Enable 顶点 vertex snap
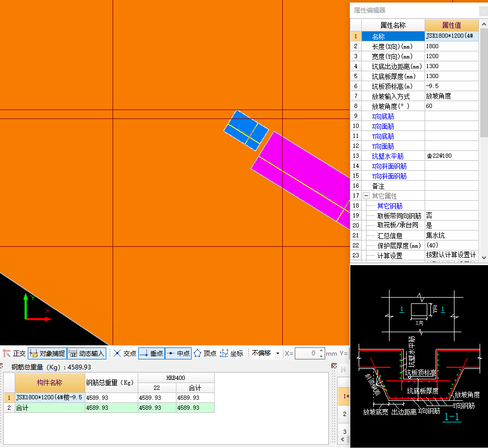The height and width of the screenshot is (448, 488). pos(205,353)
